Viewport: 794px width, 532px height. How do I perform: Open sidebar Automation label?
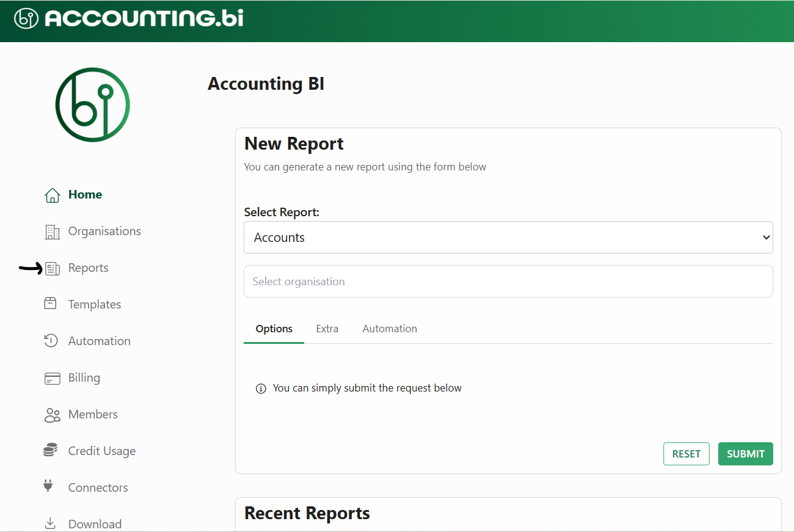point(99,341)
